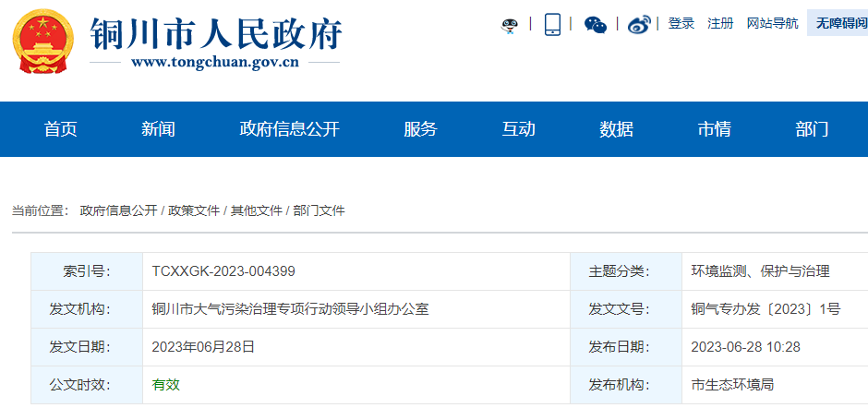Viewport: 868px width, 408px height.
Task: Open the 新闻 menu item
Action: coord(158,129)
